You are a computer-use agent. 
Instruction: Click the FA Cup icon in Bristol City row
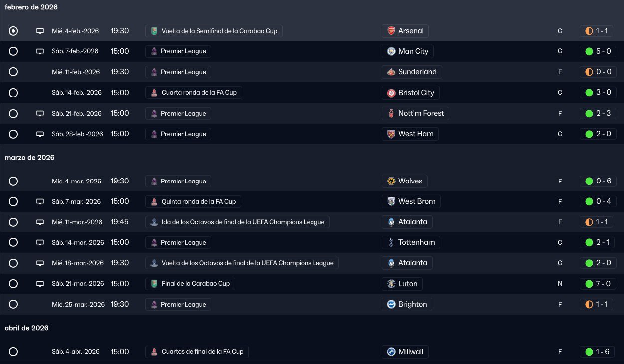(x=154, y=93)
